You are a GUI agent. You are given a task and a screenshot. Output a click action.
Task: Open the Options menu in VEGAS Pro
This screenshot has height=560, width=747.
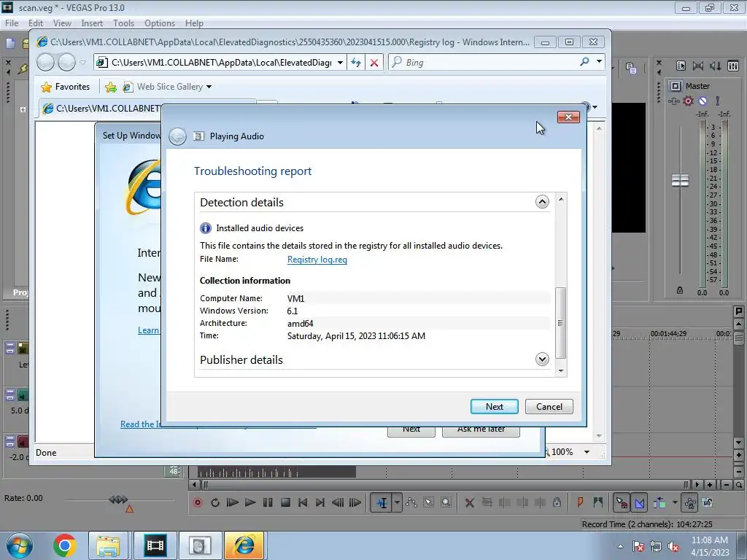tap(160, 23)
